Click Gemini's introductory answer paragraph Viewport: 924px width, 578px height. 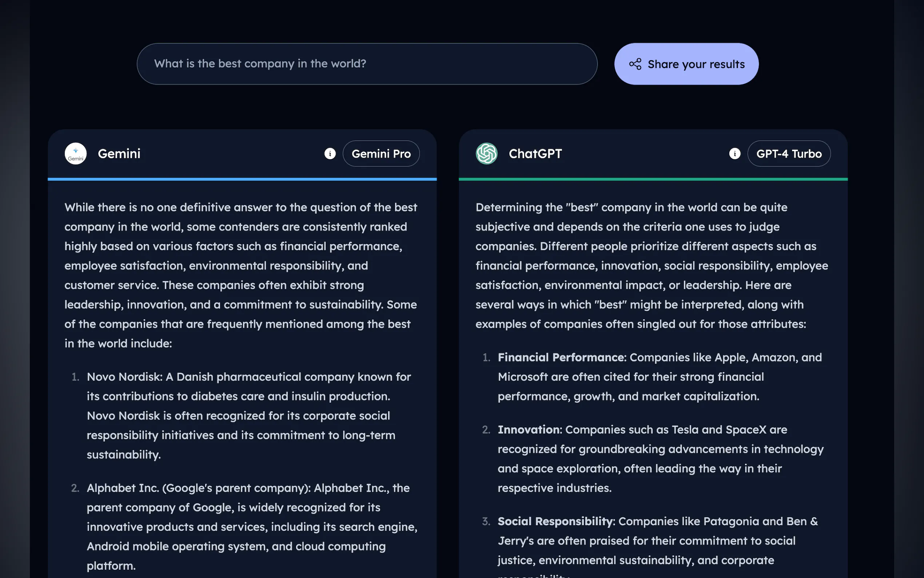tap(241, 275)
